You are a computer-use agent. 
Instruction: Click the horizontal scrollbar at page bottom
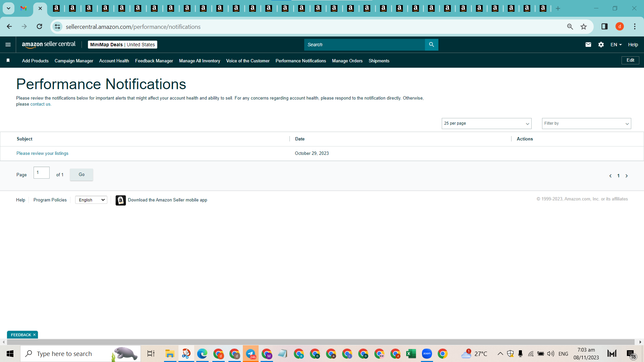(x=321, y=342)
